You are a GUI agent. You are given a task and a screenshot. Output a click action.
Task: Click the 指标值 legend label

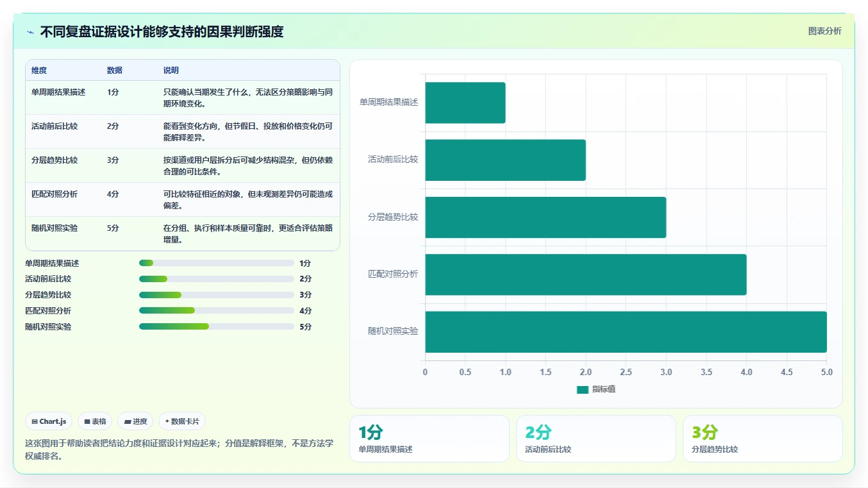tap(604, 389)
